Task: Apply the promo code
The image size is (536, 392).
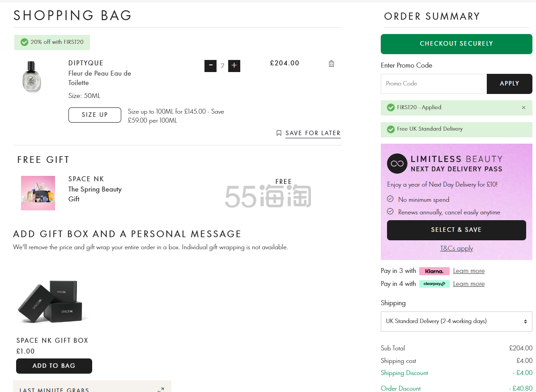Action: coord(509,84)
